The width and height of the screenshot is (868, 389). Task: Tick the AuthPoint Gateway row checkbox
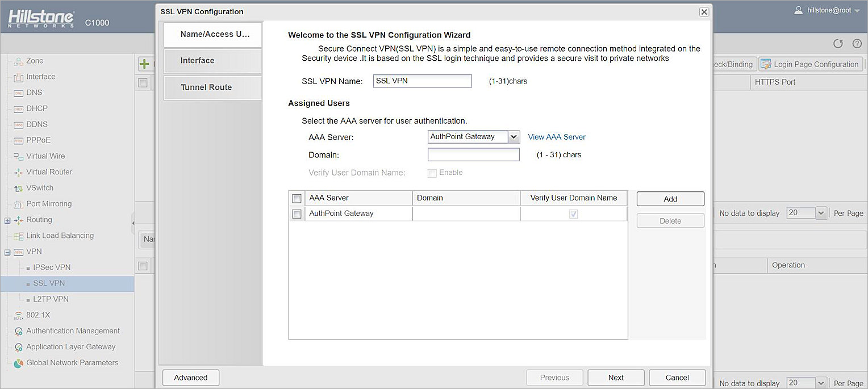(297, 214)
